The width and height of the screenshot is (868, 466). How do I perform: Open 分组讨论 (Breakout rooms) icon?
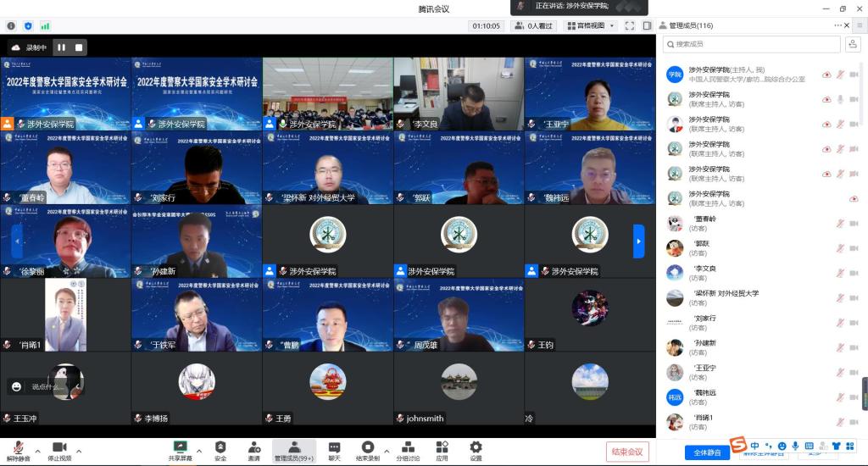408,450
